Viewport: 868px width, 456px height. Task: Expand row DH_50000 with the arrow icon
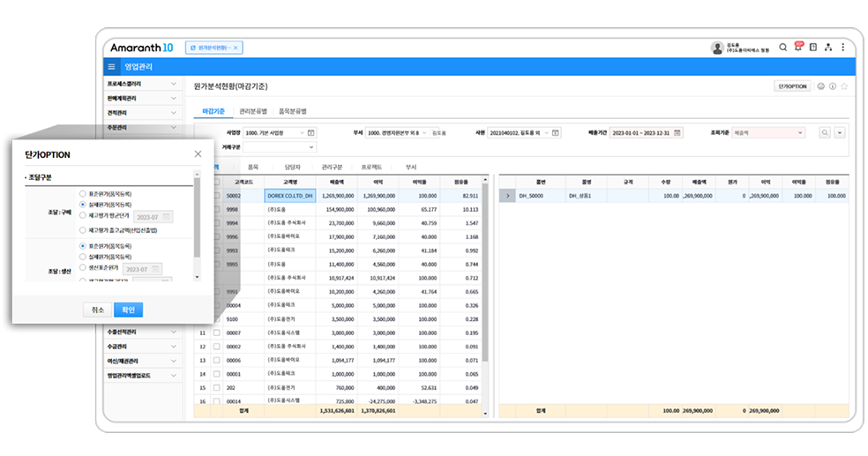pyautogui.click(x=507, y=196)
